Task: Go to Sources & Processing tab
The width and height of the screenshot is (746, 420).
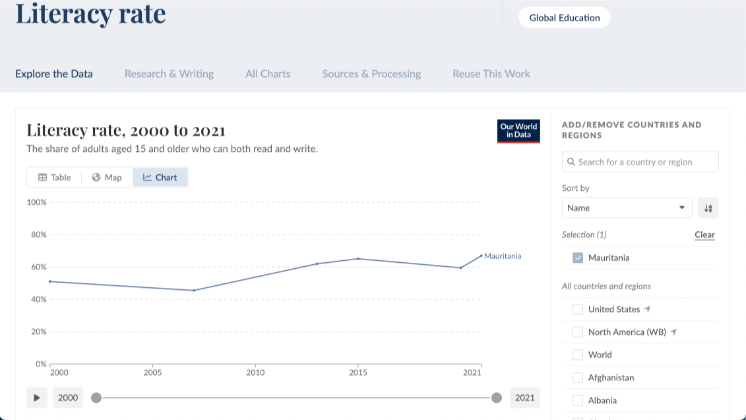Action: tap(371, 74)
